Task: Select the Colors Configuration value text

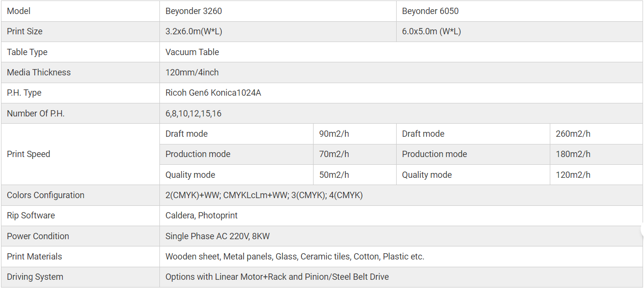Action: [x=264, y=195]
